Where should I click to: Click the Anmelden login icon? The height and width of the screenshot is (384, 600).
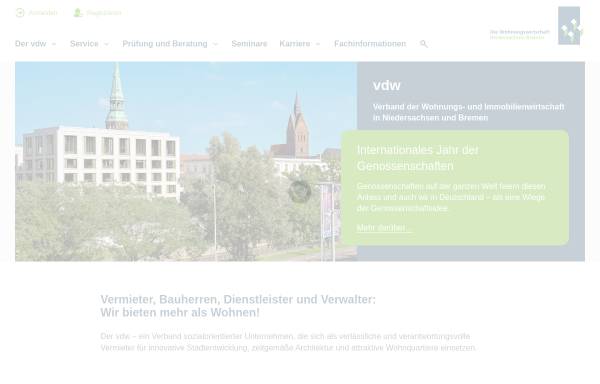coord(20,13)
